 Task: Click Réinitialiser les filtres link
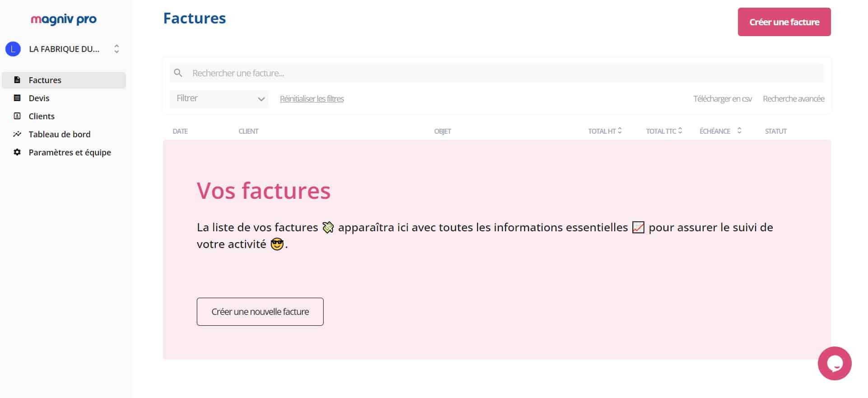coord(312,99)
